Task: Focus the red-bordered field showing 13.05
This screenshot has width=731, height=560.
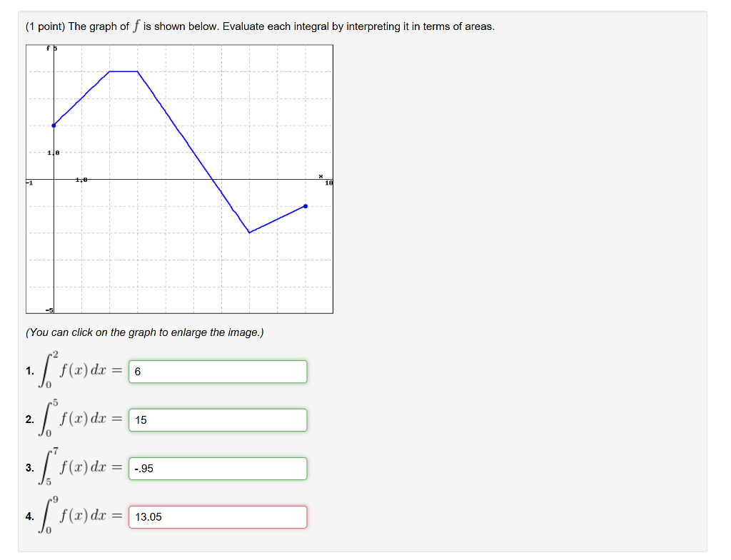Action: tap(218, 517)
